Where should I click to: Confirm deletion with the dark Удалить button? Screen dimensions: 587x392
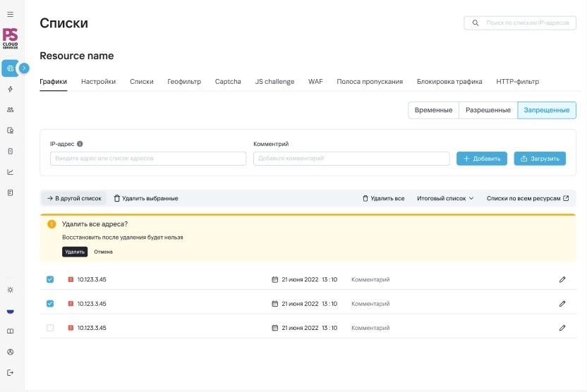pos(75,252)
